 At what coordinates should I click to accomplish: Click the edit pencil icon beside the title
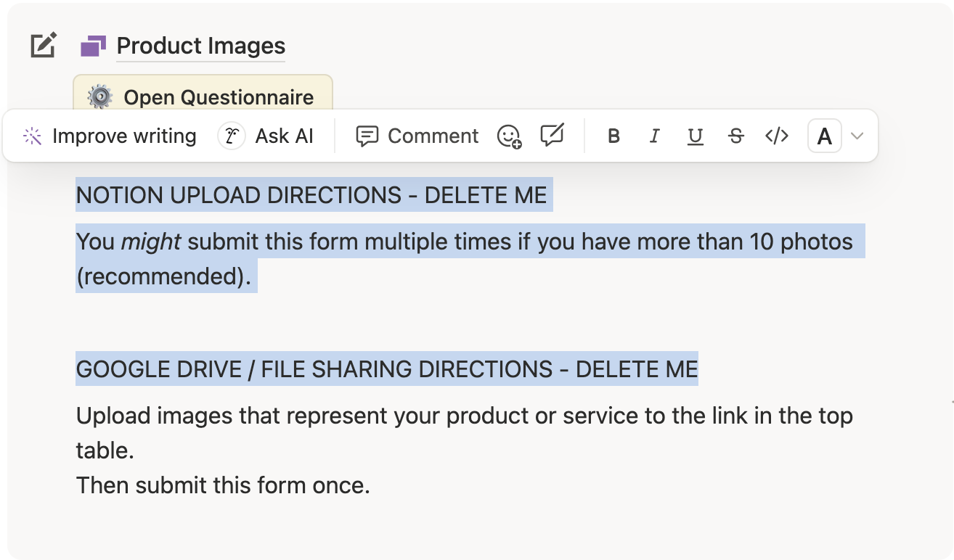pyautogui.click(x=44, y=46)
